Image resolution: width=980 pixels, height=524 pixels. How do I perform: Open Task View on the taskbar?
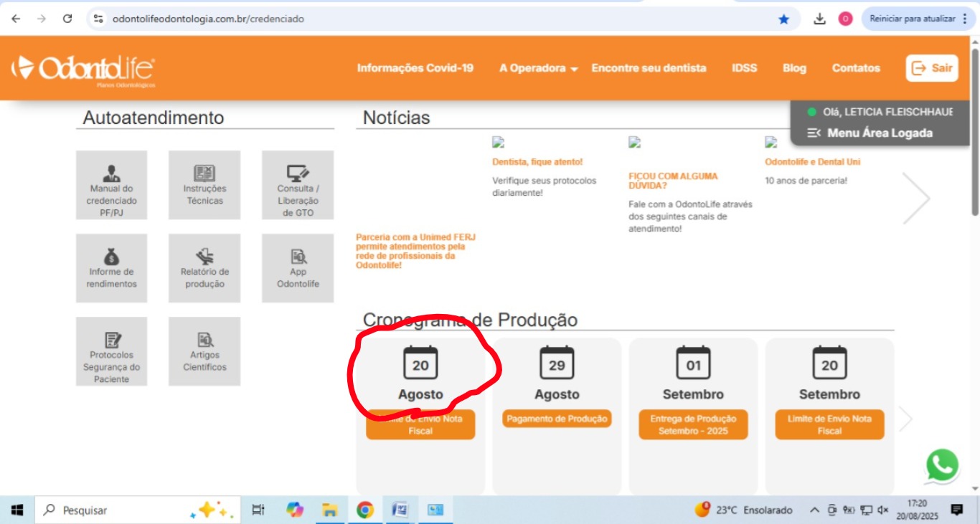point(258,510)
